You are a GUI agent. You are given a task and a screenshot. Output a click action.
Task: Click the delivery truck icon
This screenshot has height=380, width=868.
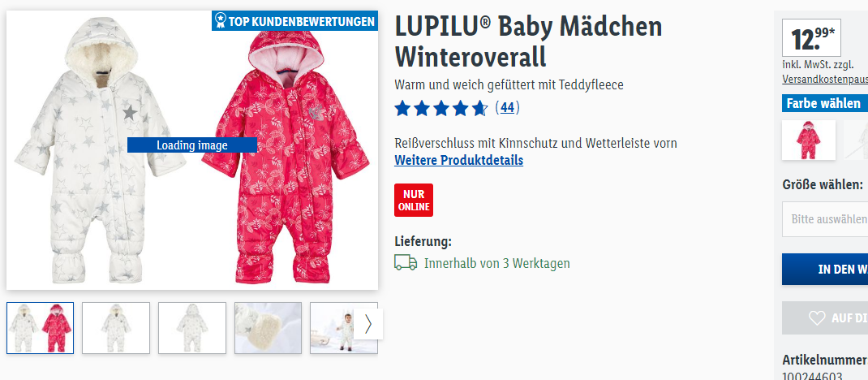406,262
